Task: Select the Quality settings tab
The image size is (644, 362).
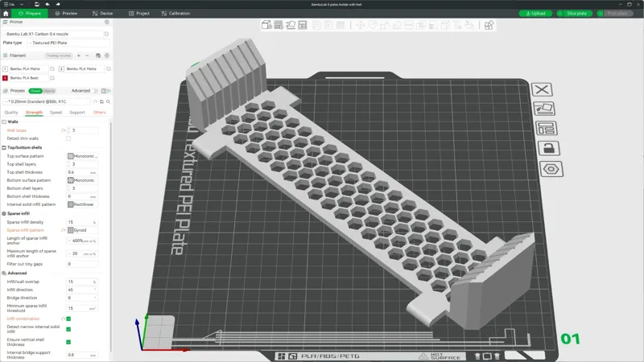Action: pyautogui.click(x=11, y=113)
